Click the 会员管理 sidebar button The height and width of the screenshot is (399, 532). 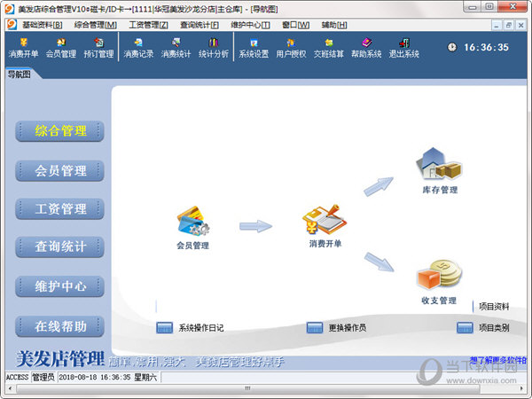pyautogui.click(x=59, y=170)
